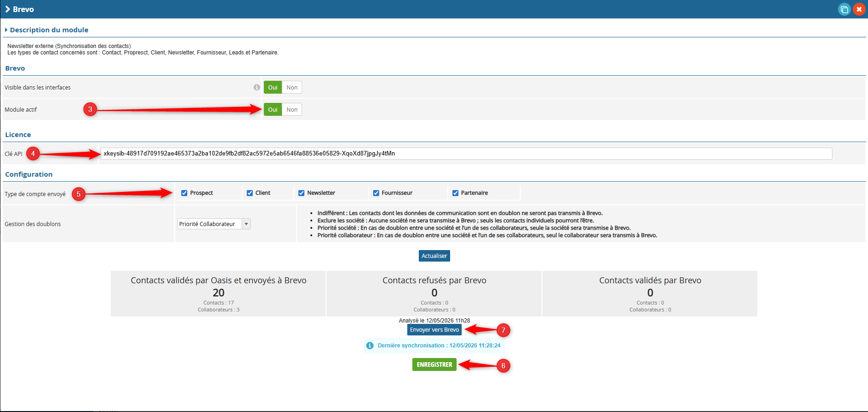Viewport: 868px width, 412px height.
Task: Click the Actualiser button
Action: tap(434, 256)
